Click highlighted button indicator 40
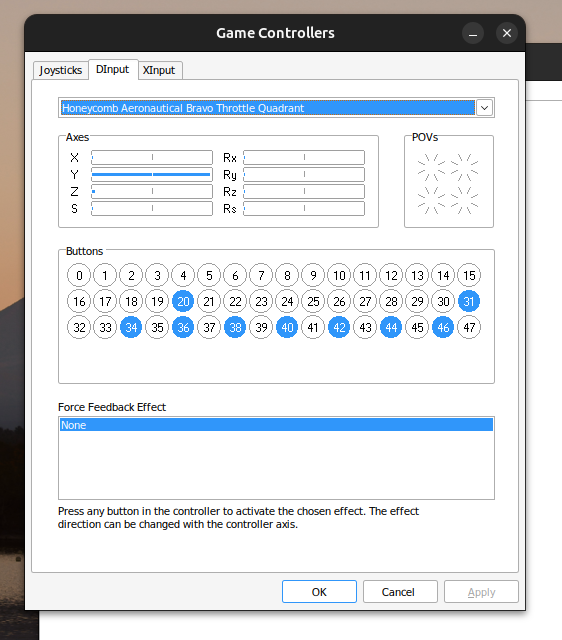The height and width of the screenshot is (640, 562). coord(287,327)
